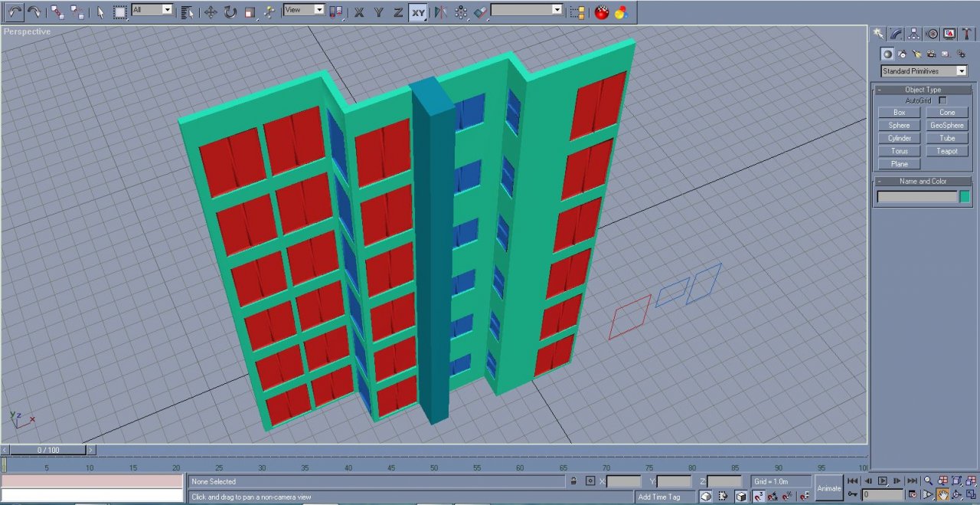Jump to Go to Start frame
The width and height of the screenshot is (980, 505).
point(853,480)
